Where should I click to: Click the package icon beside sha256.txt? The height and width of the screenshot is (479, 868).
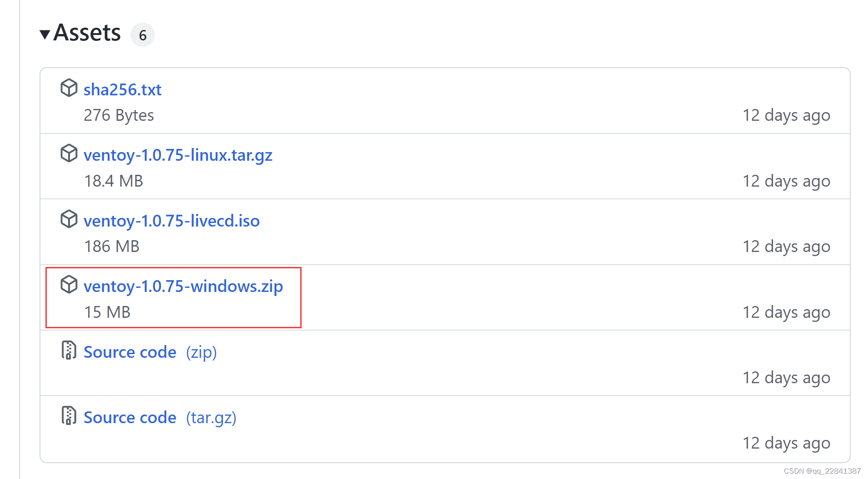click(x=69, y=88)
